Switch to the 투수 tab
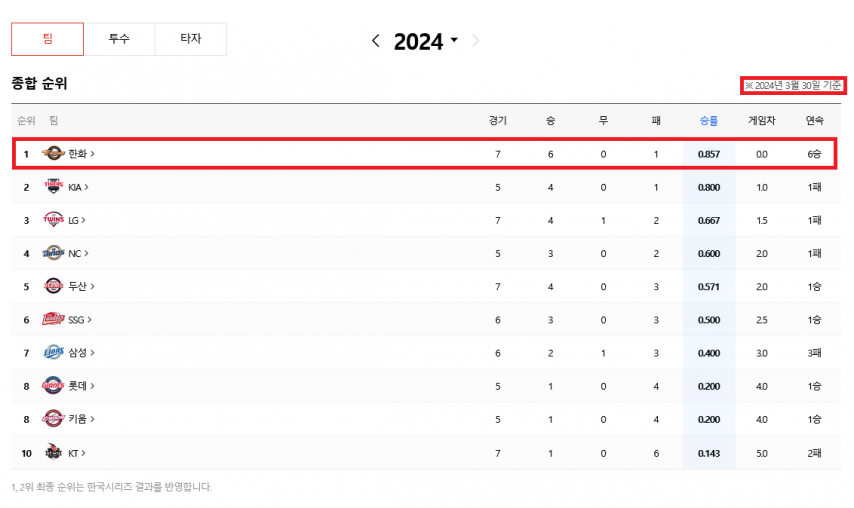The height and width of the screenshot is (508, 854). click(119, 39)
